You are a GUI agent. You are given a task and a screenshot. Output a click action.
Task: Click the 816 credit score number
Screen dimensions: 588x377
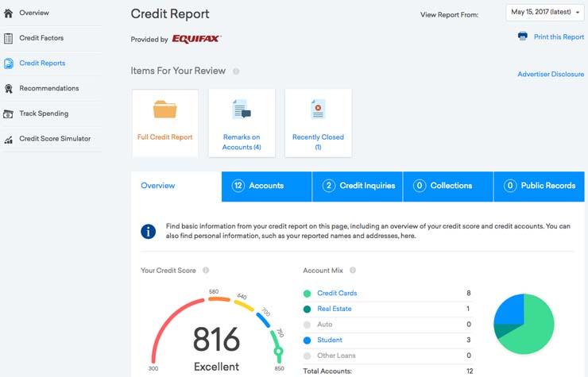tap(216, 339)
